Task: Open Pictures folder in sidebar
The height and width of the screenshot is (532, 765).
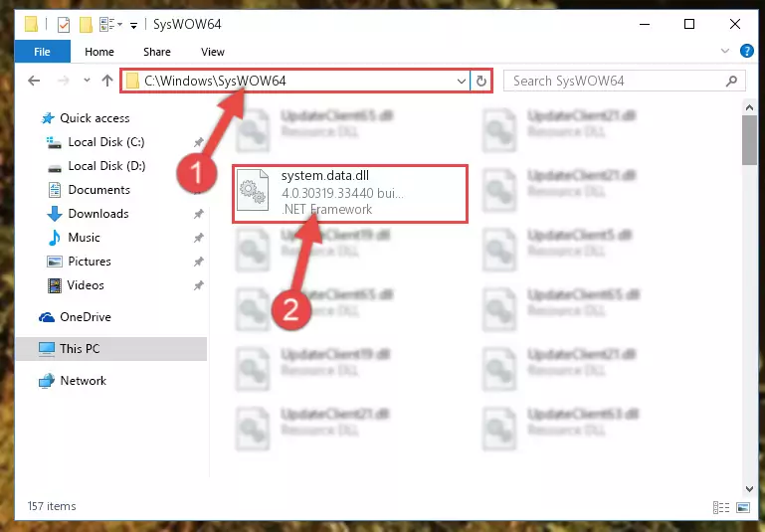Action: [x=90, y=262]
